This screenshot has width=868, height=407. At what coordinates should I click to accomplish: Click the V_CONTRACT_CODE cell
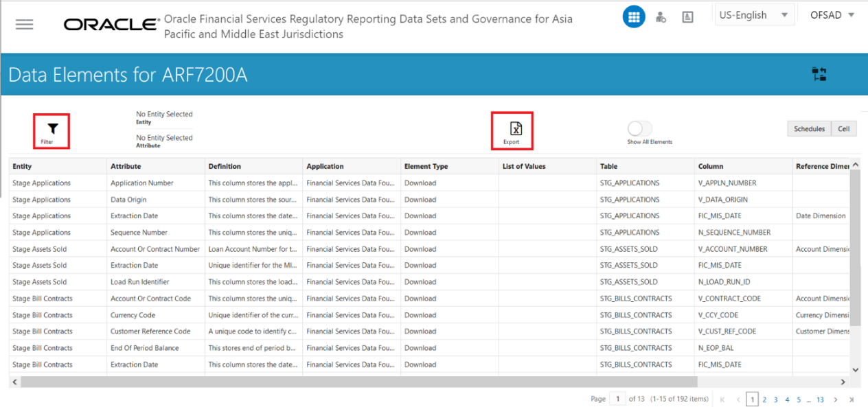pos(743,299)
